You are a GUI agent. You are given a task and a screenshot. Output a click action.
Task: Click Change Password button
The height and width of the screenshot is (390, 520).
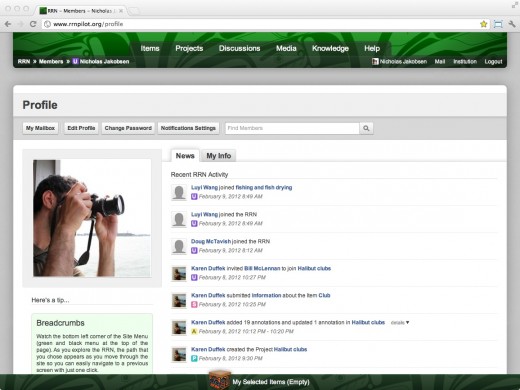coord(128,128)
